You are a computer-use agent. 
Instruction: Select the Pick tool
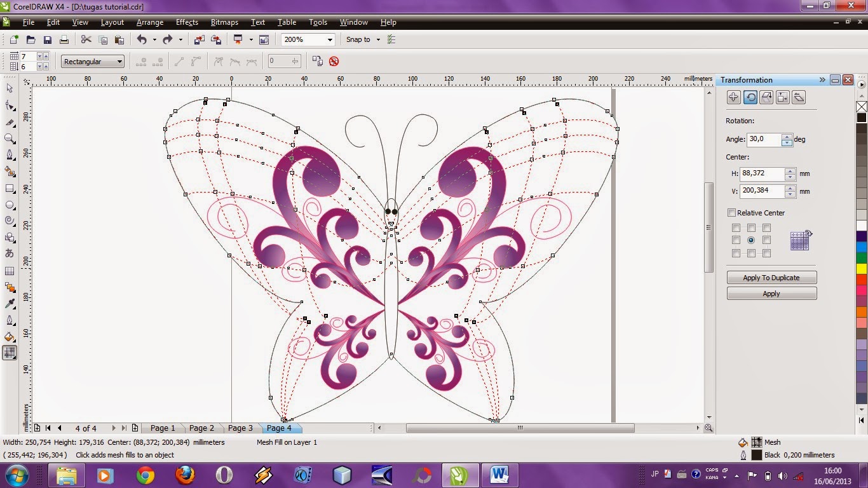pos(10,88)
